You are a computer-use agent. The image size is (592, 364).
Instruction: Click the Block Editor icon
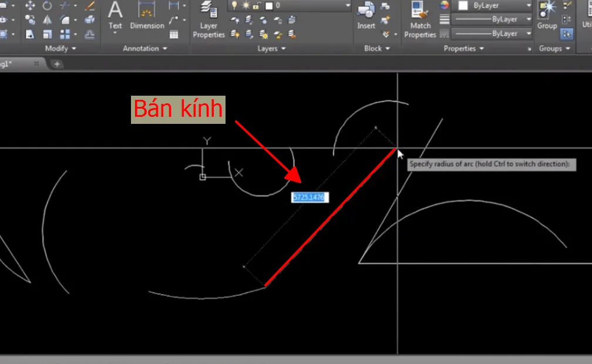tap(385, 19)
